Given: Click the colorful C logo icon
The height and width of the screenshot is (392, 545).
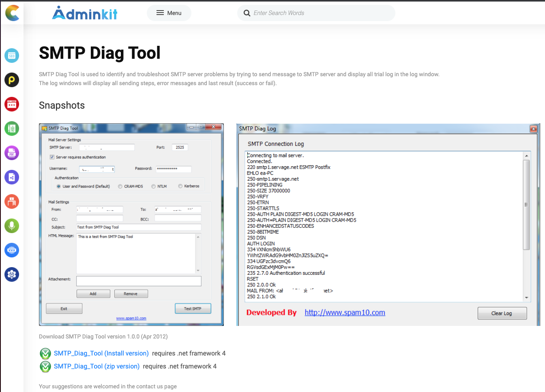Looking at the screenshot, I should tap(12, 13).
